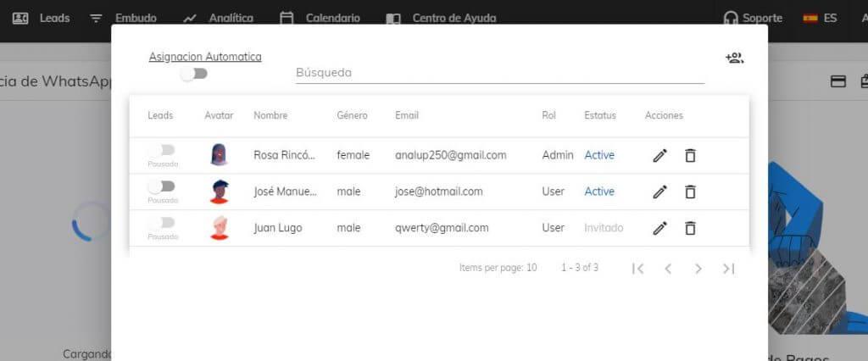
Task: Click the female gender cell
Action: pyautogui.click(x=353, y=156)
